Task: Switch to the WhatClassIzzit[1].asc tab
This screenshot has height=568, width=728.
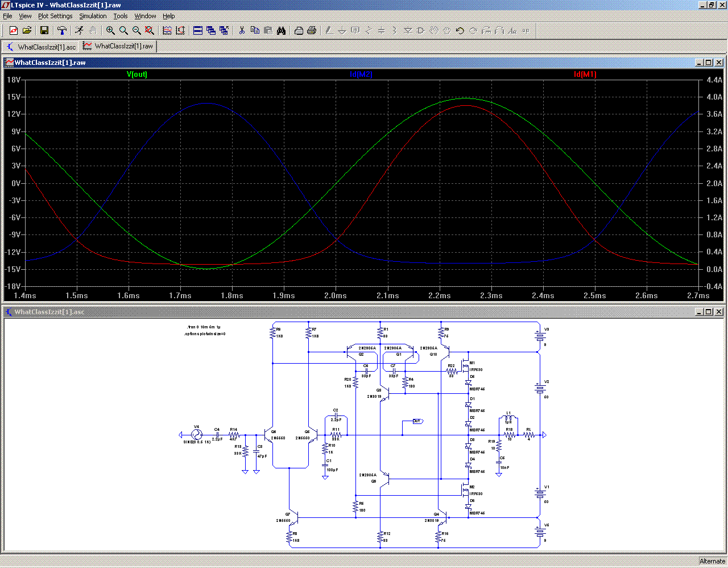Action: [40, 47]
